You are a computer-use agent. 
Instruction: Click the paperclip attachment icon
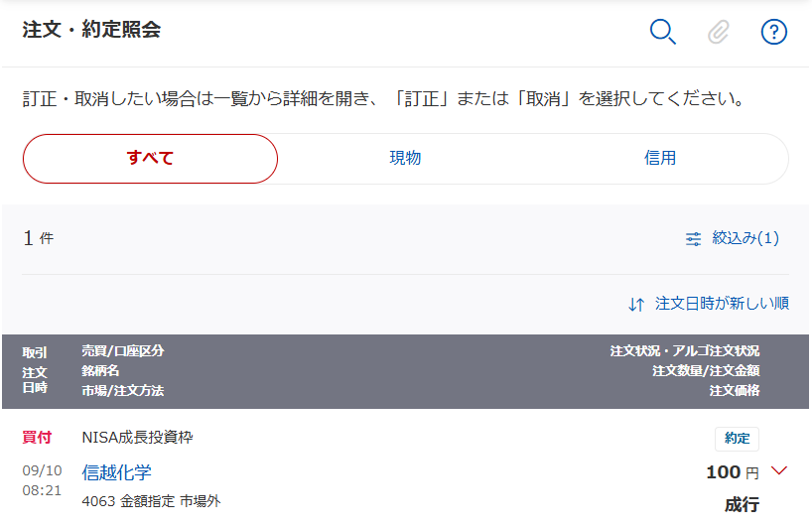point(718,32)
